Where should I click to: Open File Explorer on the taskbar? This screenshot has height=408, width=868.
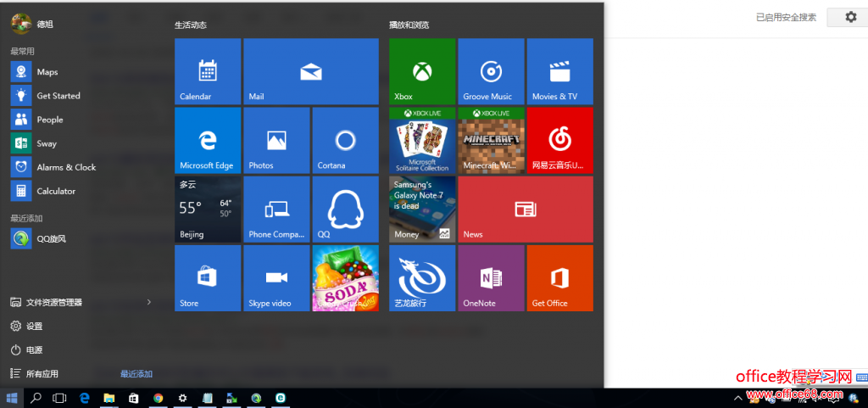point(109,398)
